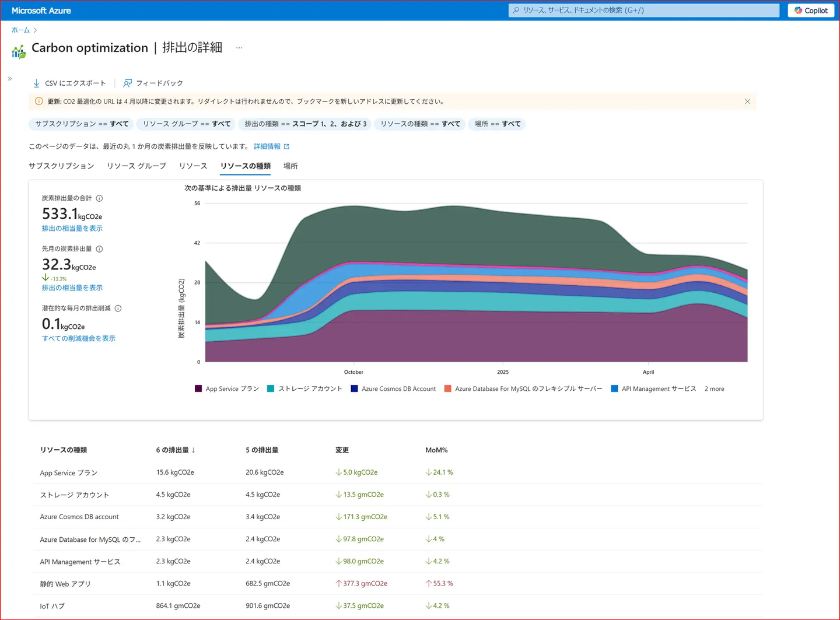
Task: Expand the collapsed left navigation chevrons
Action: click(10, 79)
